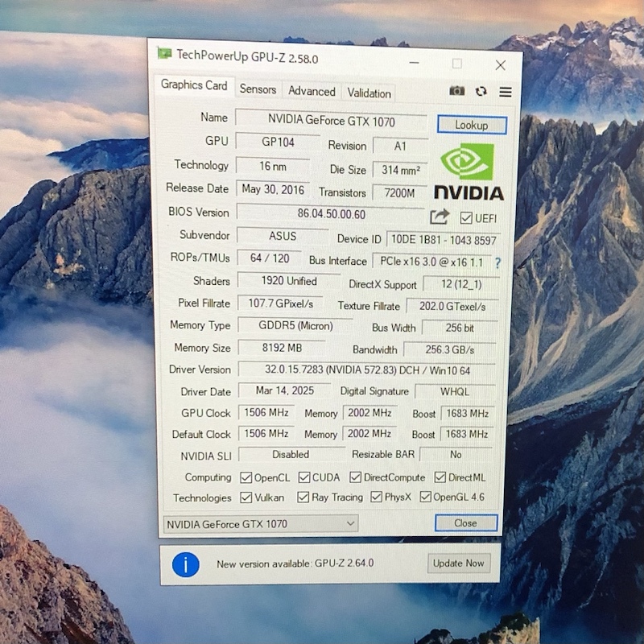644x644 pixels.
Task: Click the Texture Fillrate field 202.0 GTexel/s
Action: [452, 307]
